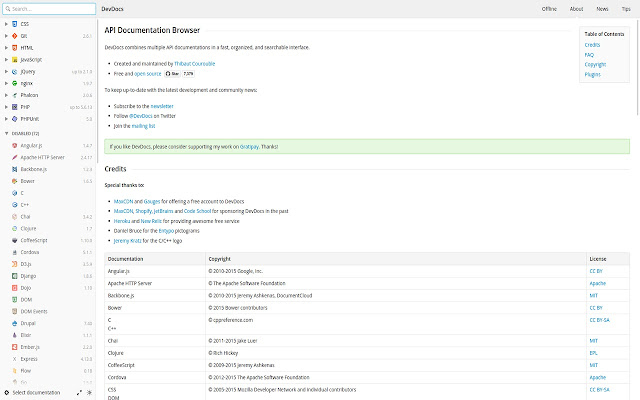Screen dimensions: 640x400
Task: Click the D3.js icon
Action: 15,264
